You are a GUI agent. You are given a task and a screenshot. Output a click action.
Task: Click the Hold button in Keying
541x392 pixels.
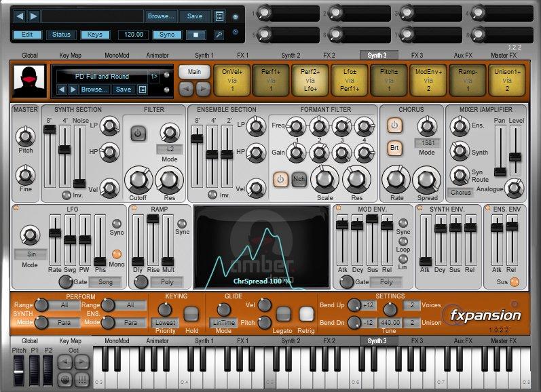191,314
